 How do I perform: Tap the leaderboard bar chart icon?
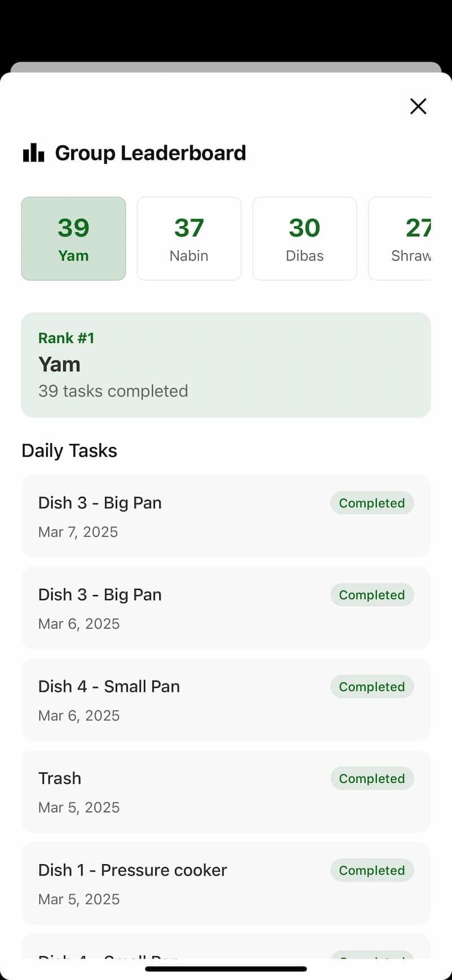[x=33, y=153]
